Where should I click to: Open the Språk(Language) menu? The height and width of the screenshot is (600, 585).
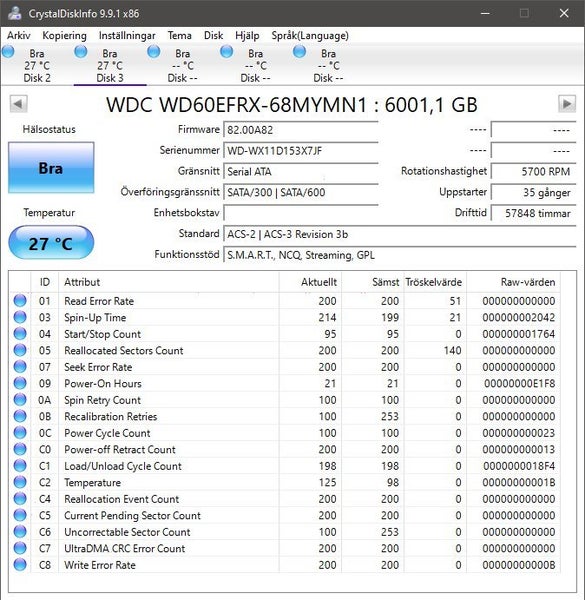[310, 36]
